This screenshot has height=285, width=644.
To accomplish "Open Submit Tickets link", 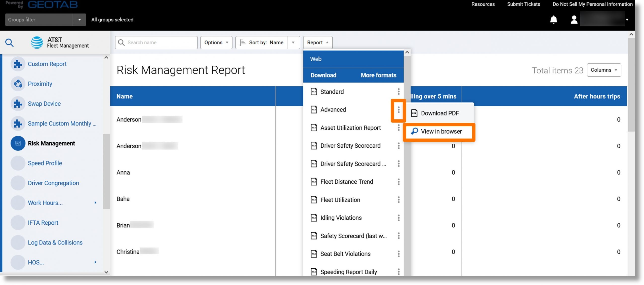I will coord(523,4).
